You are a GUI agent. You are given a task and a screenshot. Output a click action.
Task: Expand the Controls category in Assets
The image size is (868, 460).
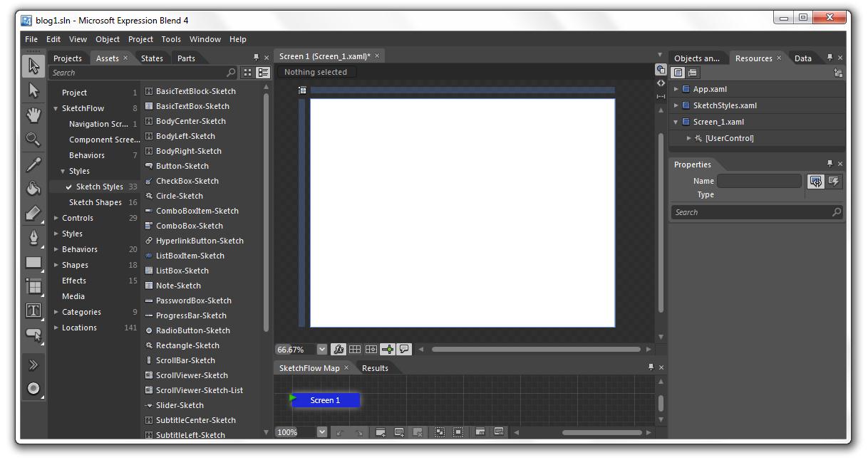[56, 217]
